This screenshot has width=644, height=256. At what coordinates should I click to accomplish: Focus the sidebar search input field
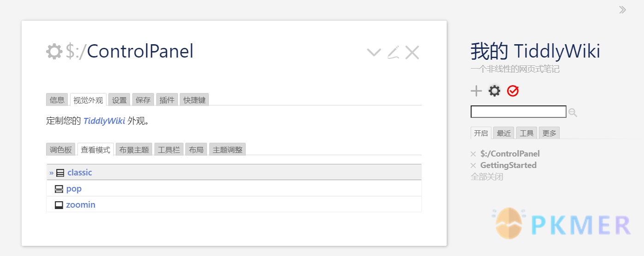tap(518, 112)
